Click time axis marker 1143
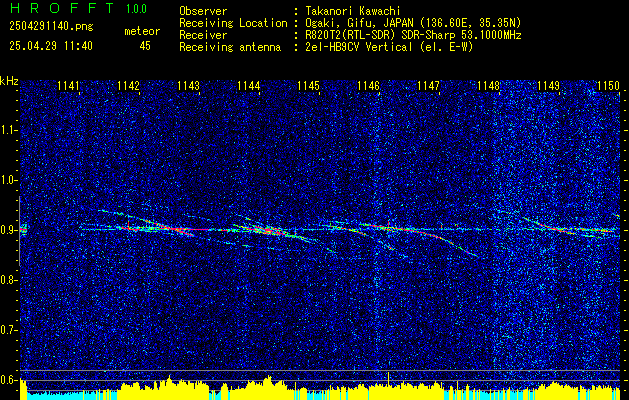 coord(189,86)
